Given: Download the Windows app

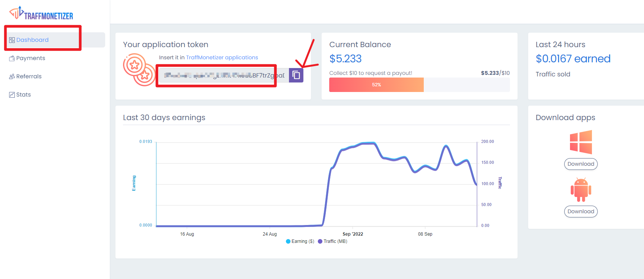Looking at the screenshot, I should pyautogui.click(x=581, y=164).
